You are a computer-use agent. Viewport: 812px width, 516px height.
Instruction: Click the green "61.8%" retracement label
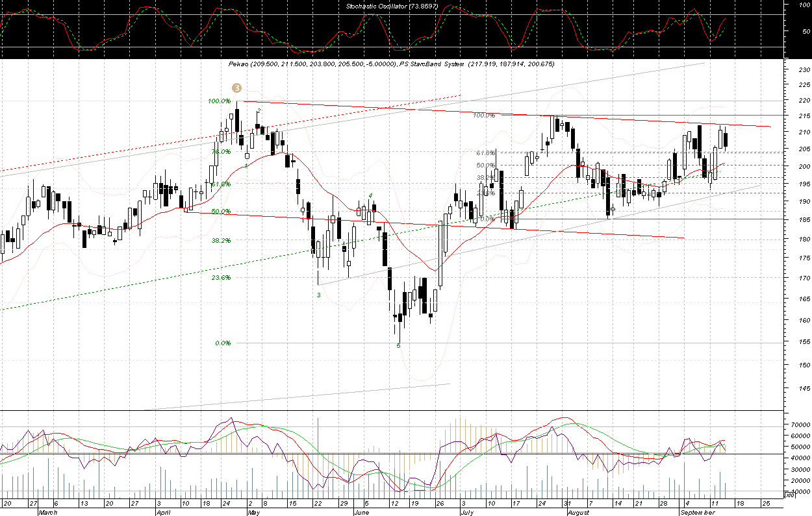coord(221,184)
